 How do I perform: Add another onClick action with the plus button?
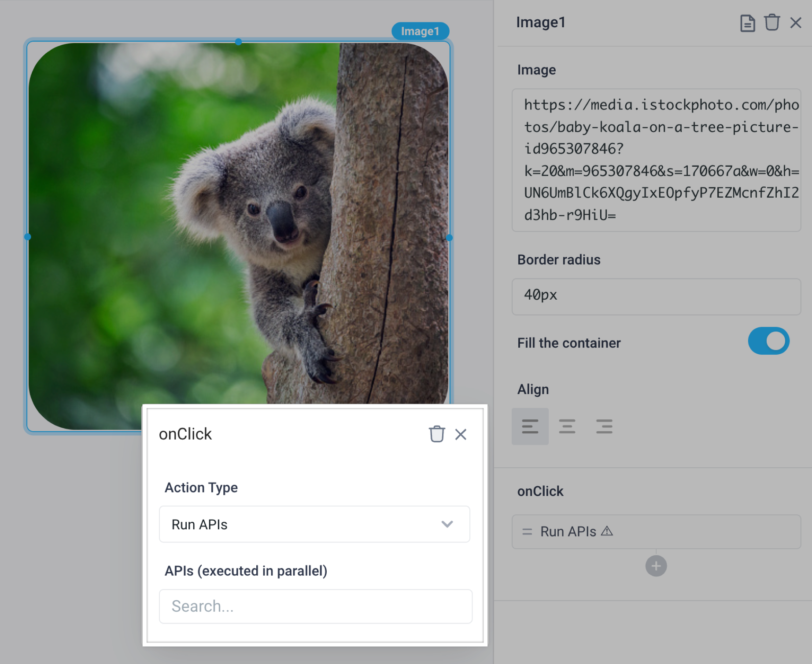click(x=656, y=566)
